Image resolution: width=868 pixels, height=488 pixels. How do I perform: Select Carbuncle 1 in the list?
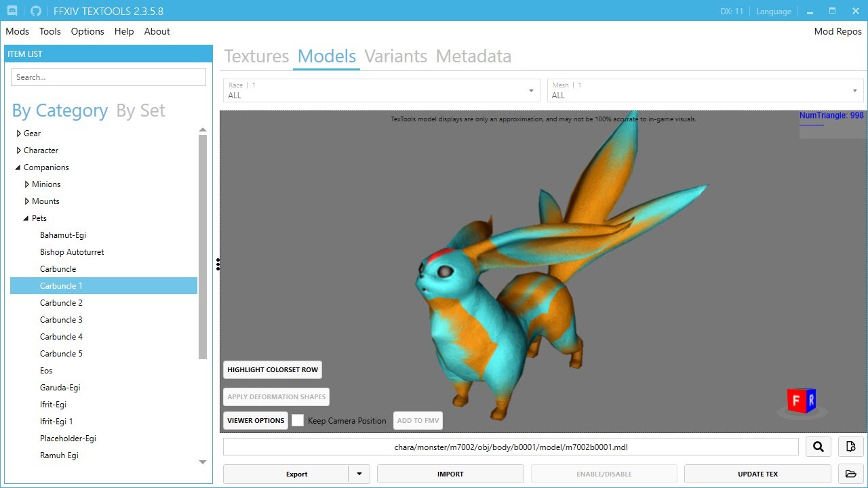104,286
